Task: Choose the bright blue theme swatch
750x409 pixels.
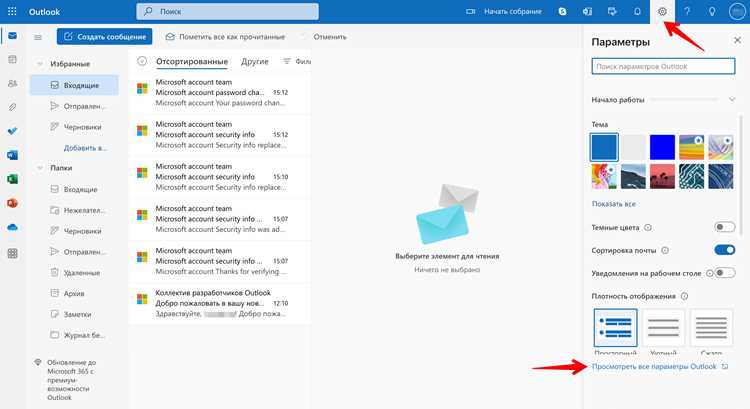Action: pyautogui.click(x=662, y=147)
